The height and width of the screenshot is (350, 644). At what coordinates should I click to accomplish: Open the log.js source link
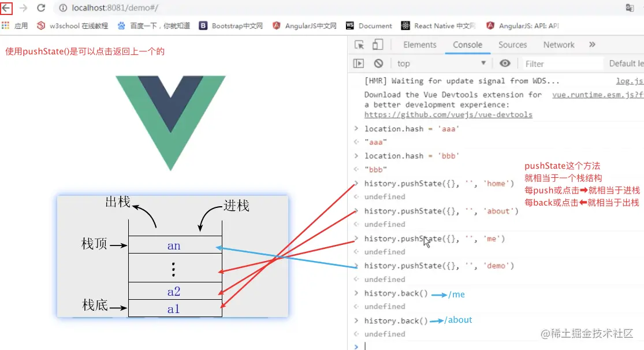(629, 81)
